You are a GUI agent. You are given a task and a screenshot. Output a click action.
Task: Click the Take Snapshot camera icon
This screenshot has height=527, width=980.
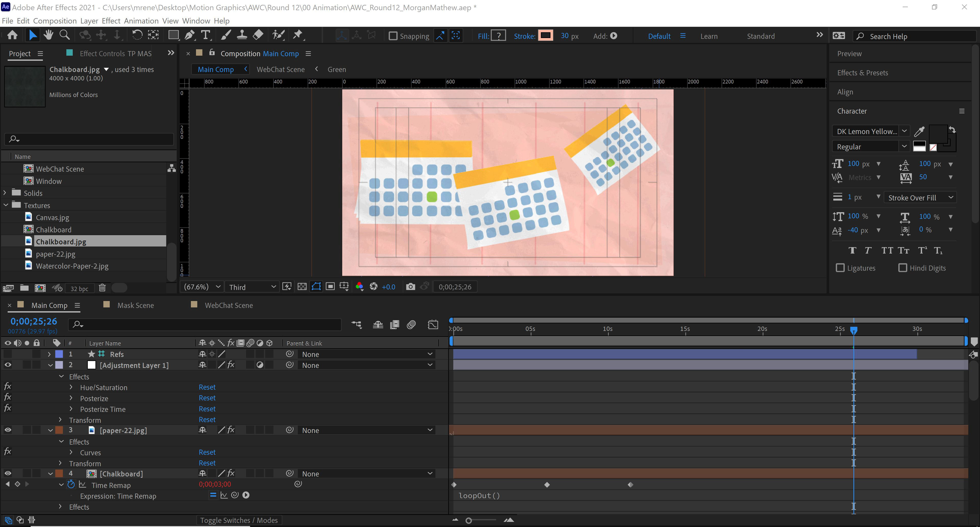(x=410, y=287)
